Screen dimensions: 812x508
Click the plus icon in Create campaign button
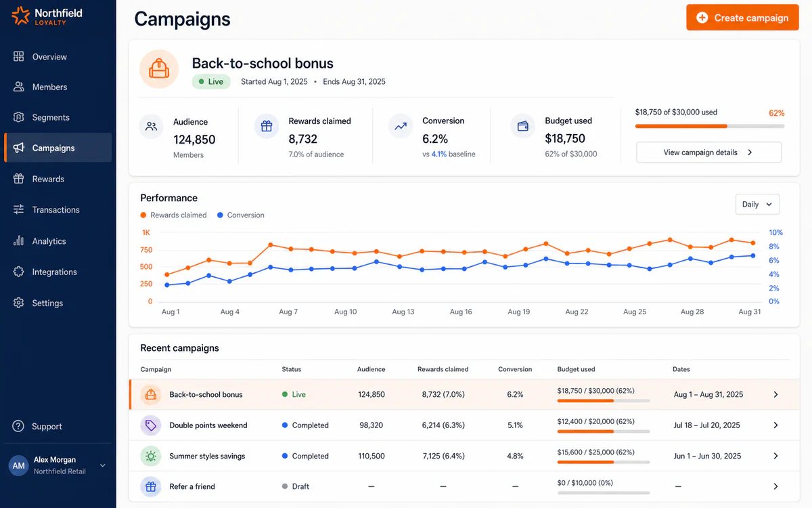702,18
